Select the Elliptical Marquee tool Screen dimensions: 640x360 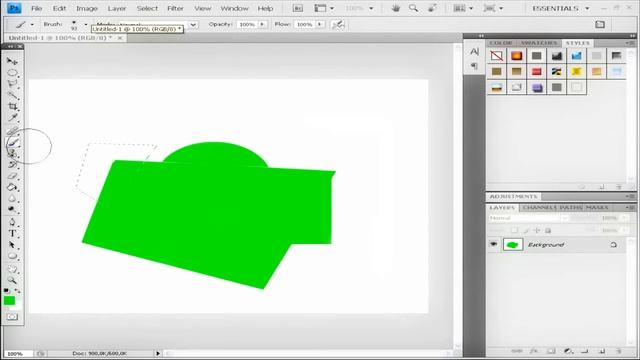12,73
